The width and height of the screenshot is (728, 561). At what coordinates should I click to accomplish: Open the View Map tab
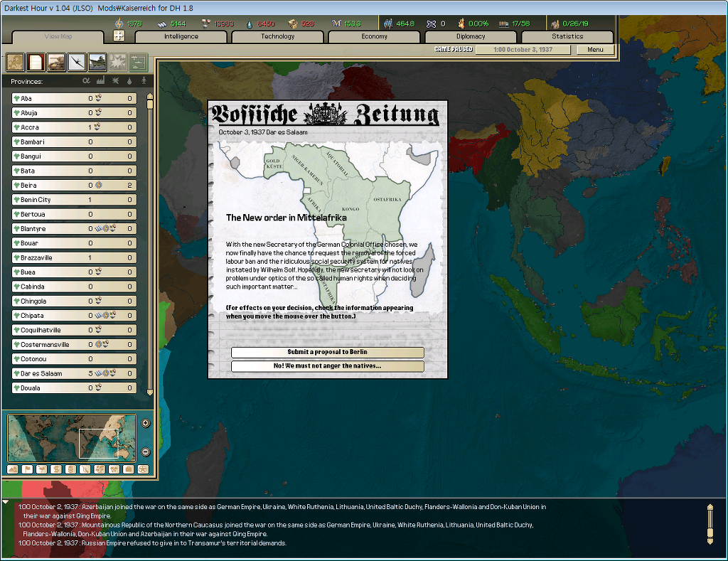[x=58, y=37]
